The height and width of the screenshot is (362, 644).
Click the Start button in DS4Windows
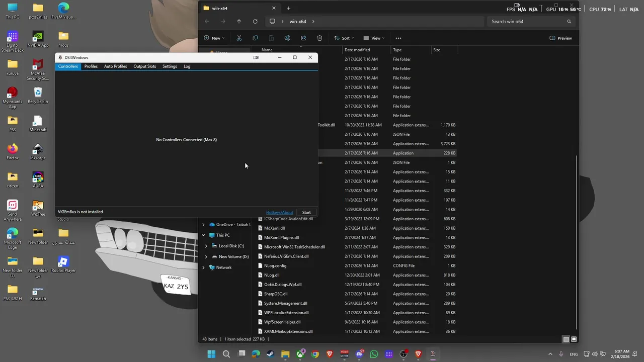coord(306,212)
